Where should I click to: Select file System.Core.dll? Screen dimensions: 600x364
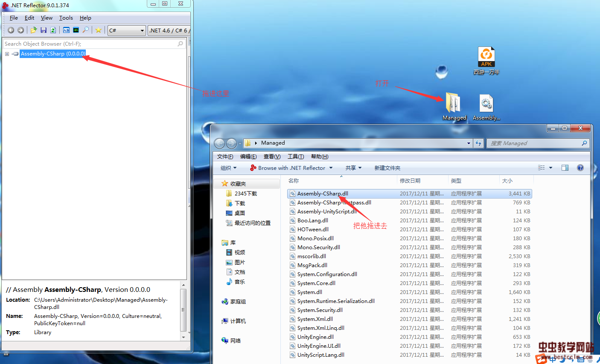(316, 283)
